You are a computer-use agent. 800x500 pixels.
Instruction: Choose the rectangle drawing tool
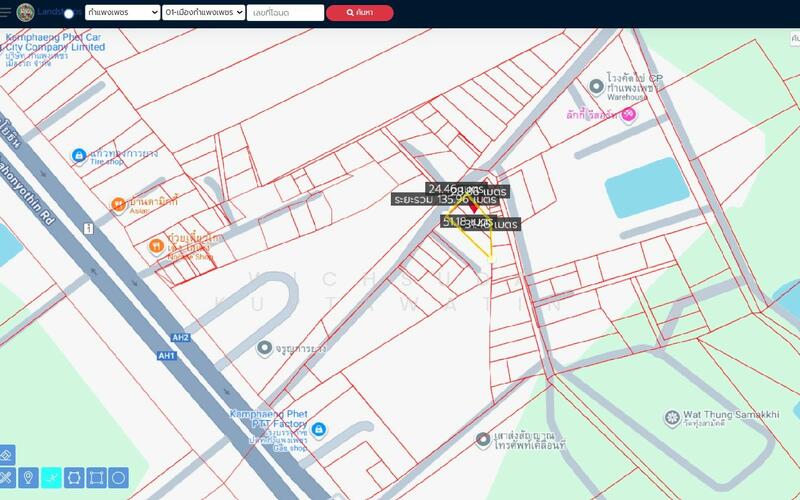click(96, 477)
